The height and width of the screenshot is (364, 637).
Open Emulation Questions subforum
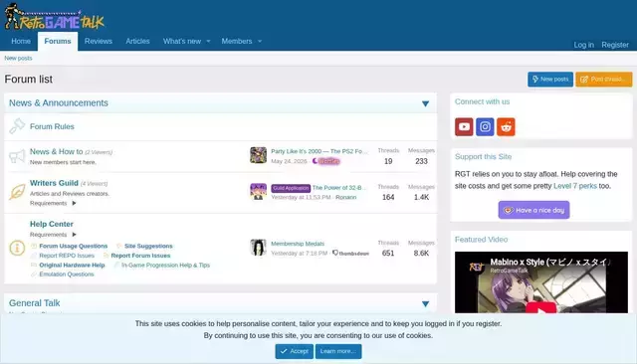pos(67,274)
